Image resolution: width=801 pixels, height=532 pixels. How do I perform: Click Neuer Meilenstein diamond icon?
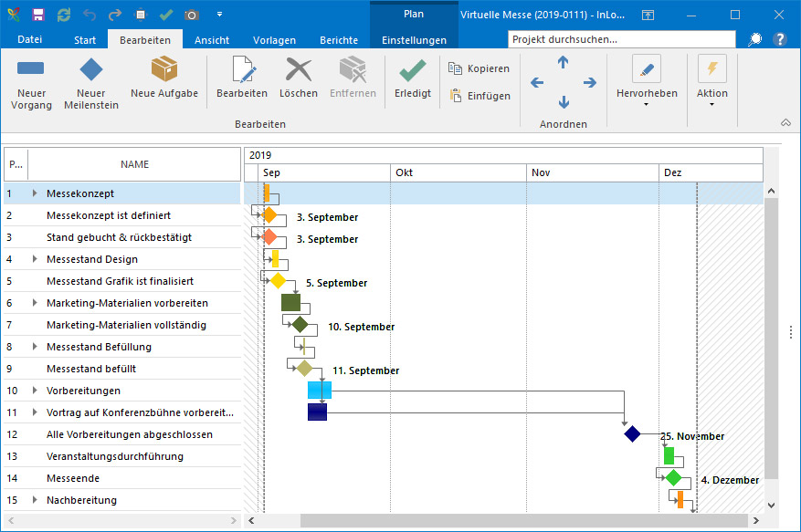coord(91,69)
